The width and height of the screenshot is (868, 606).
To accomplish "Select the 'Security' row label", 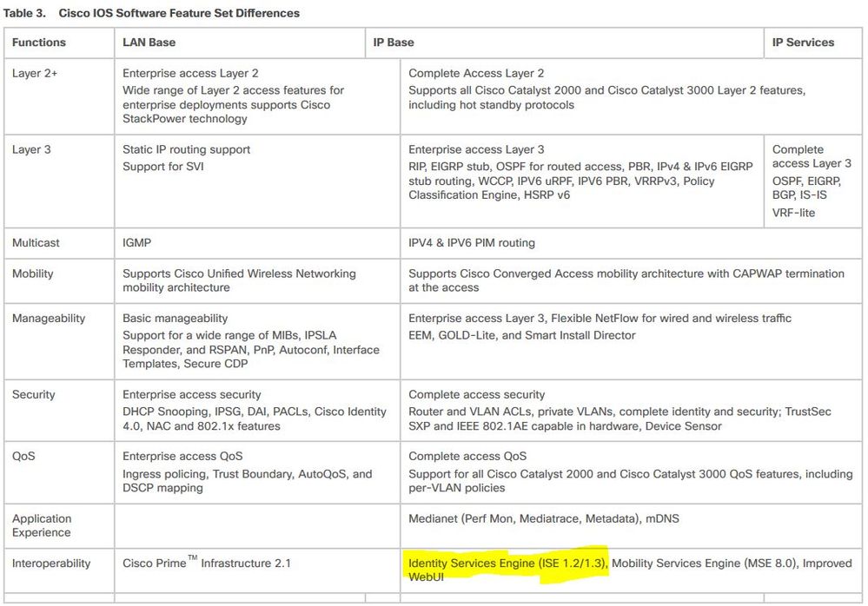I will coord(33,394).
